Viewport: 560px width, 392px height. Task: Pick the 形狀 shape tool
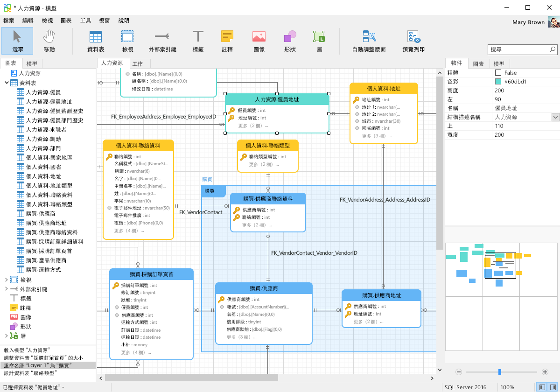[290, 41]
